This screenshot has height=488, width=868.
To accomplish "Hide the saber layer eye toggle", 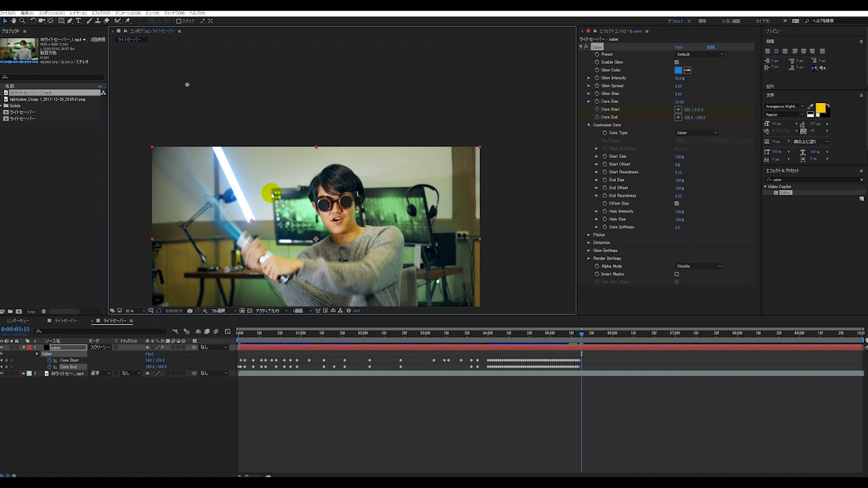I will point(2,347).
